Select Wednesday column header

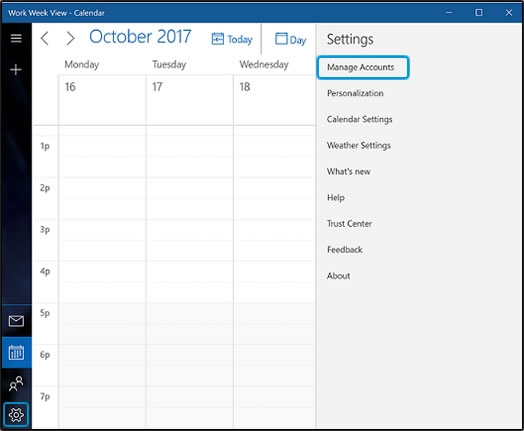(x=264, y=64)
